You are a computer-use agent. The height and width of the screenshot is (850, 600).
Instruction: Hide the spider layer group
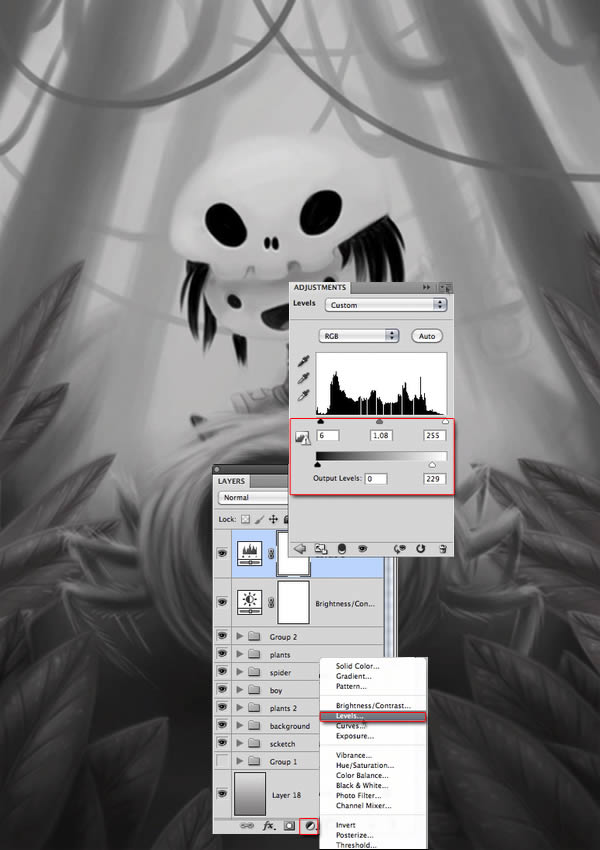click(222, 672)
